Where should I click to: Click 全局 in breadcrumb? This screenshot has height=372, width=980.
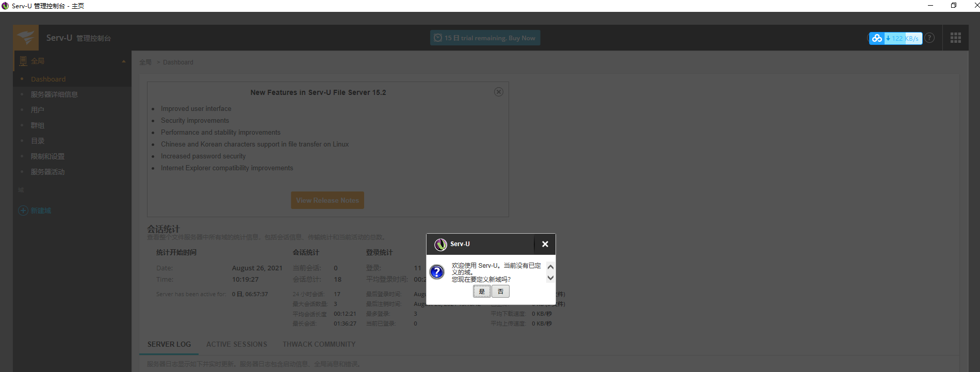(x=145, y=62)
